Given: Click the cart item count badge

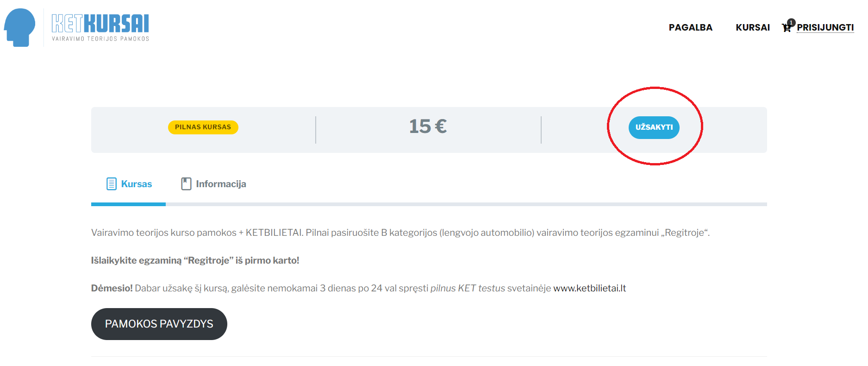Looking at the screenshot, I should pyautogui.click(x=791, y=22).
